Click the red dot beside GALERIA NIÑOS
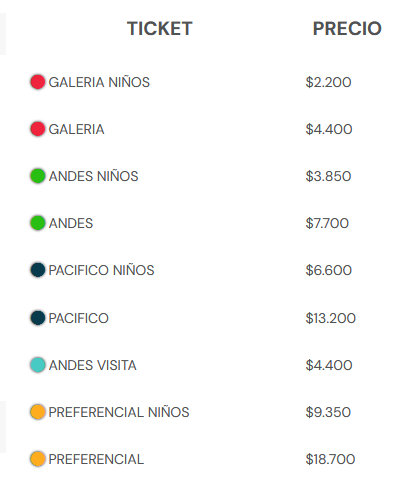Image resolution: width=399 pixels, height=503 pixels. [38, 82]
